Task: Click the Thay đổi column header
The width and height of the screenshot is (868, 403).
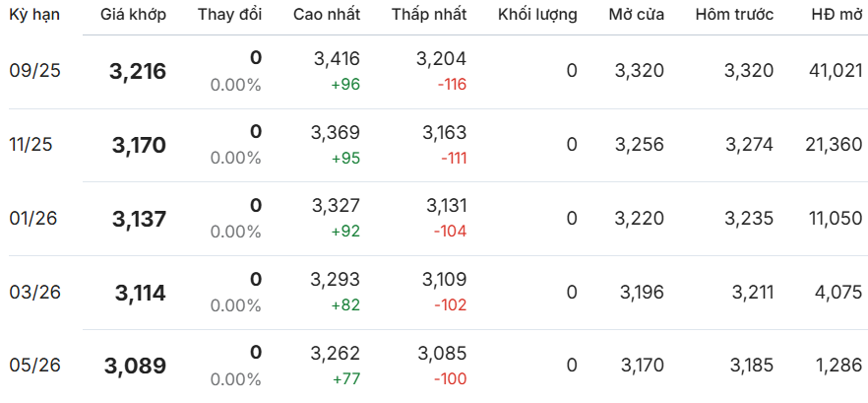Action: point(229,15)
